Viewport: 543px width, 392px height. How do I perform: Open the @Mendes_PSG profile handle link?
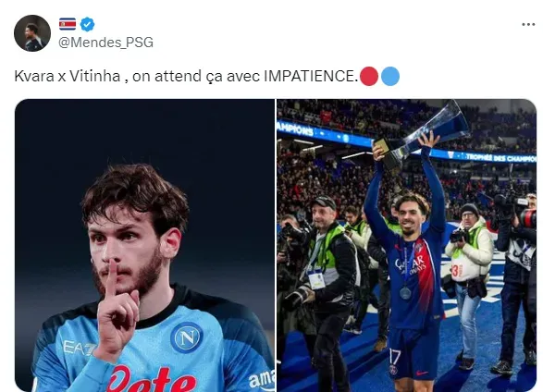click(106, 43)
